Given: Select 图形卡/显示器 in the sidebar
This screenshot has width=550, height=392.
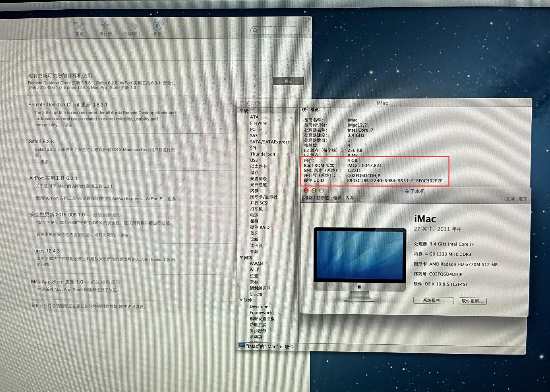Looking at the screenshot, I should click(x=264, y=197).
